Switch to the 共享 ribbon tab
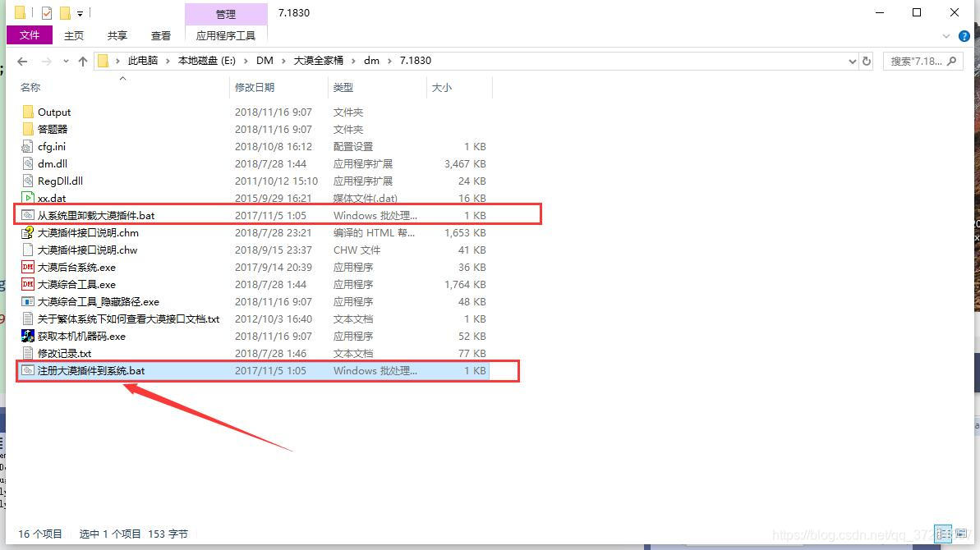The image size is (980, 550). (117, 35)
